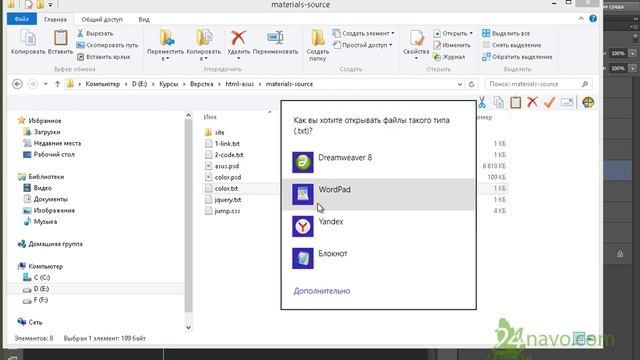This screenshot has height=360, width=640.
Task: Open Недавние места in navigation pane
Action: pyautogui.click(x=53, y=143)
